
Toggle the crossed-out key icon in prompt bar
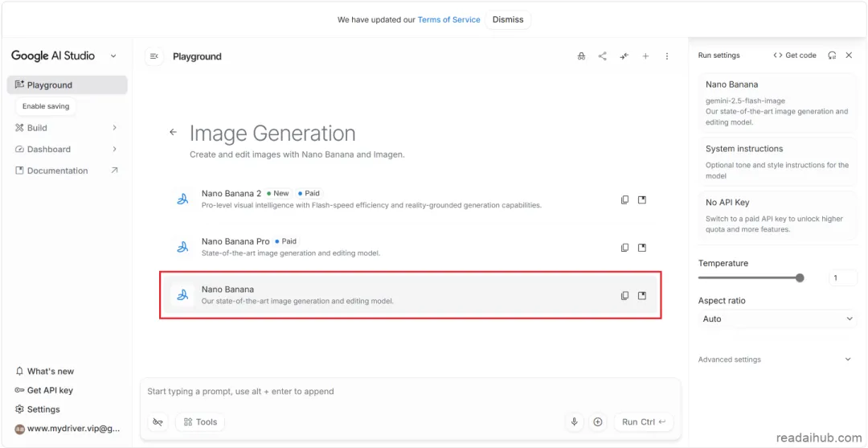158,421
